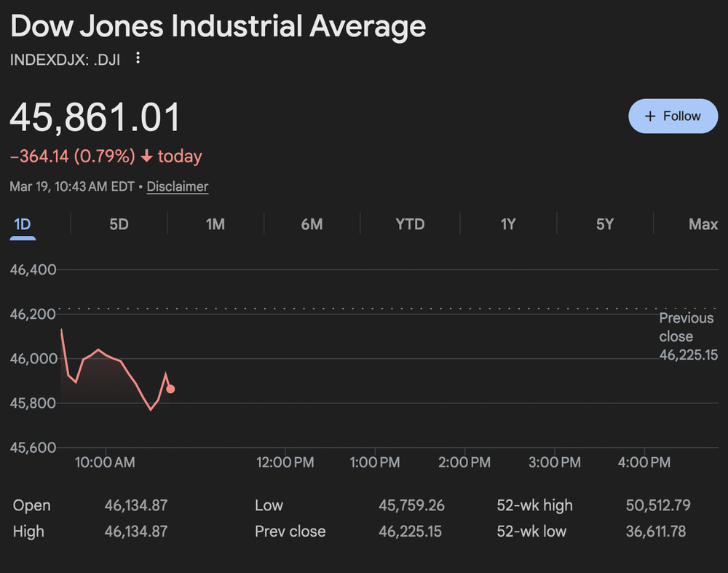Click the Previous close 46,225.15 label
Viewport: 728px width, 573px height.
click(x=686, y=336)
